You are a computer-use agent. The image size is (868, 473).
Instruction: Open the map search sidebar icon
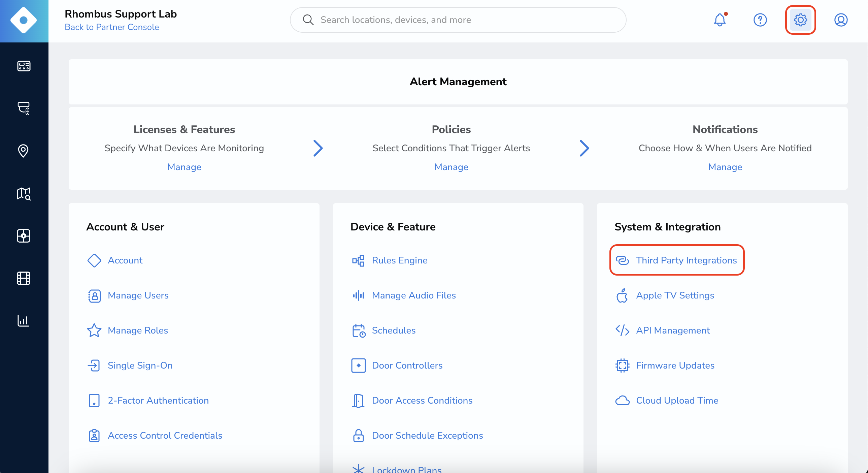pos(24,193)
